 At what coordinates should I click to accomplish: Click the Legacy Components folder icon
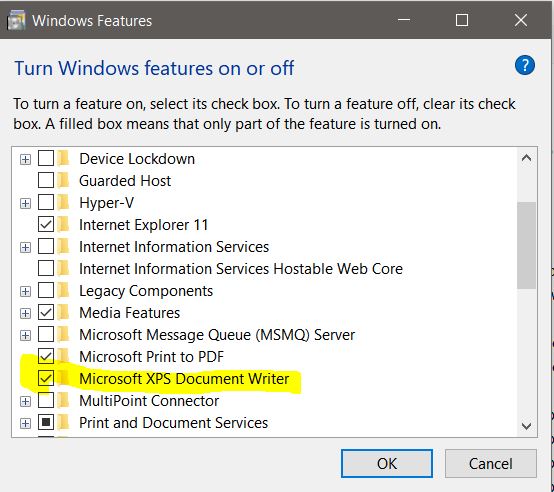click(x=64, y=291)
